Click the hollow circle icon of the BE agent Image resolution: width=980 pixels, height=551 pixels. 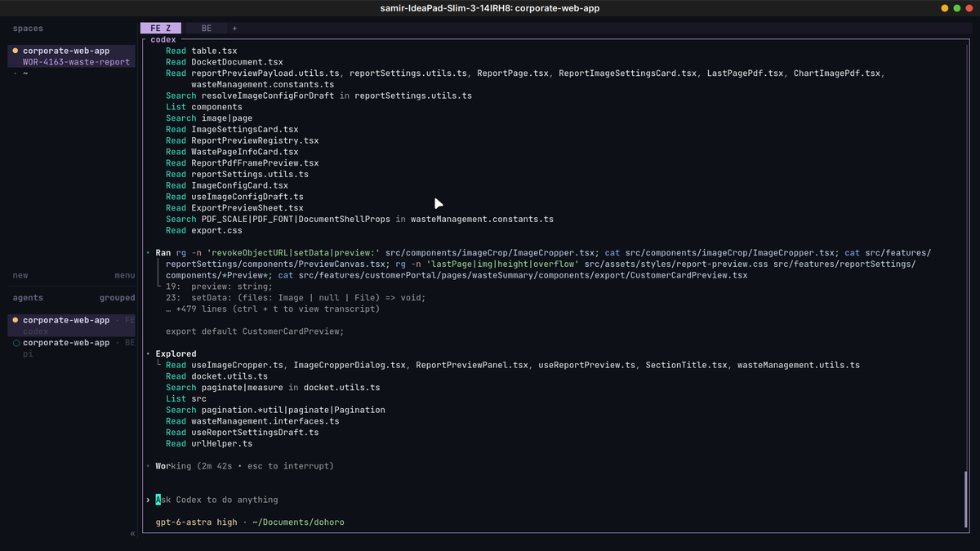(16, 343)
